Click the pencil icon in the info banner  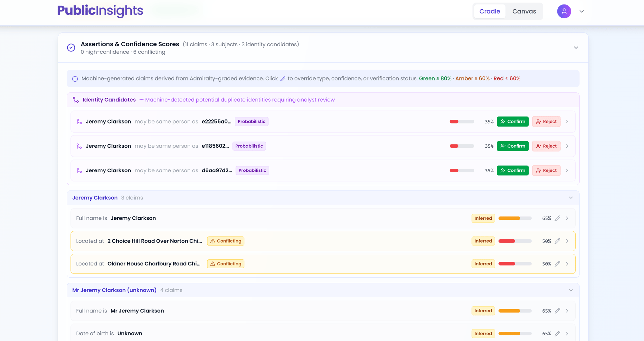coord(283,79)
